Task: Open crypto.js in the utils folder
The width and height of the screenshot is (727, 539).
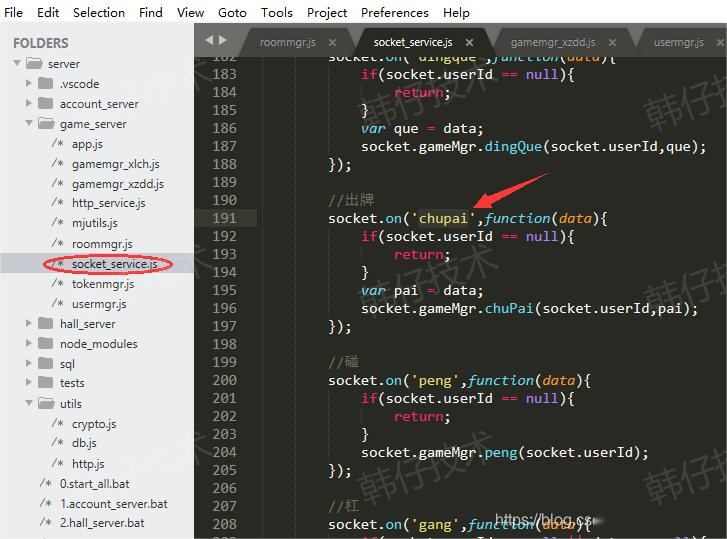Action: point(93,424)
